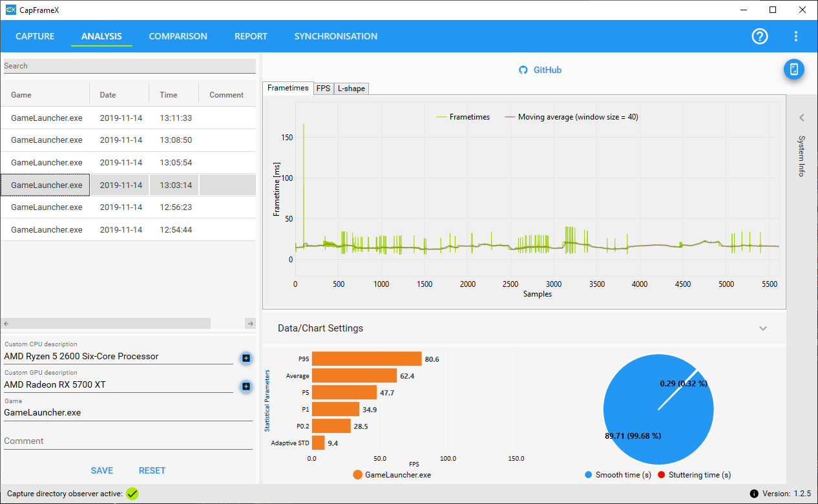
Task: Click the records list right scroll arrow
Action: point(251,324)
